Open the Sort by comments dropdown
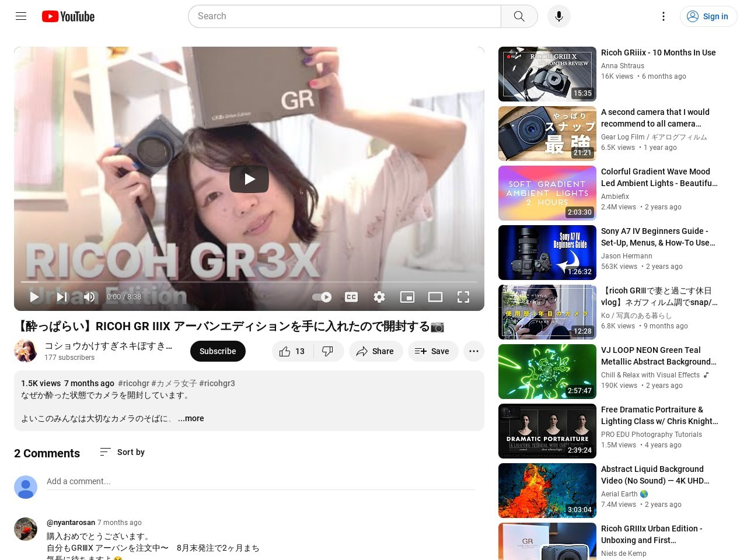The image size is (747, 560). pyautogui.click(x=122, y=452)
